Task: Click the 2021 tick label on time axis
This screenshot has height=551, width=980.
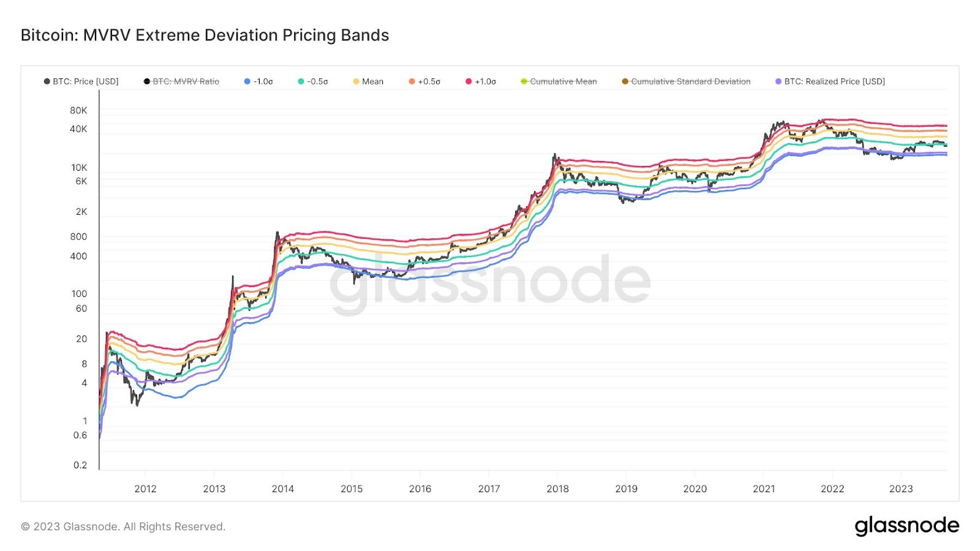Action: click(x=764, y=489)
